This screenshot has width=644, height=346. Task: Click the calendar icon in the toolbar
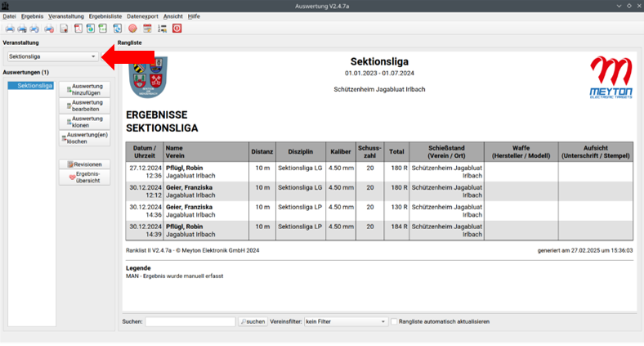click(147, 29)
